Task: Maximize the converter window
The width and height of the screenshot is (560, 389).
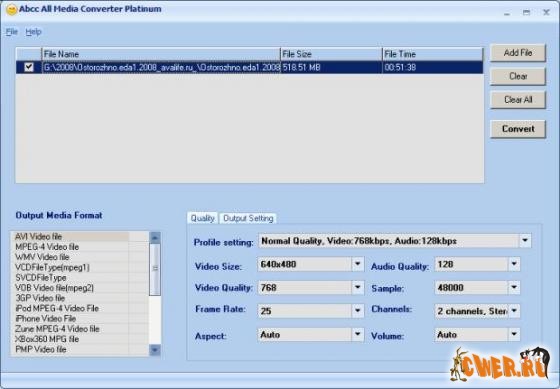Action: click(x=526, y=13)
